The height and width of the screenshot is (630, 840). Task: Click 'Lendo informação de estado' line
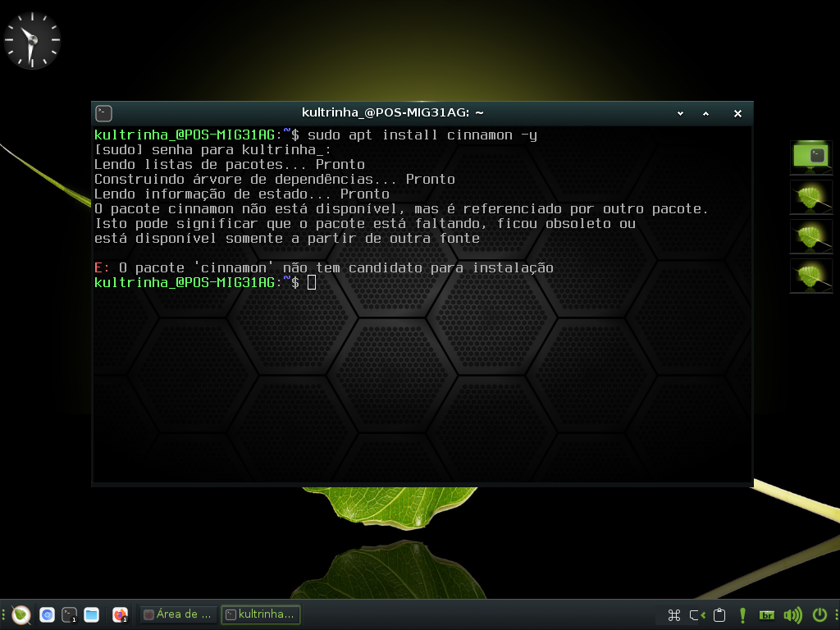coord(242,194)
